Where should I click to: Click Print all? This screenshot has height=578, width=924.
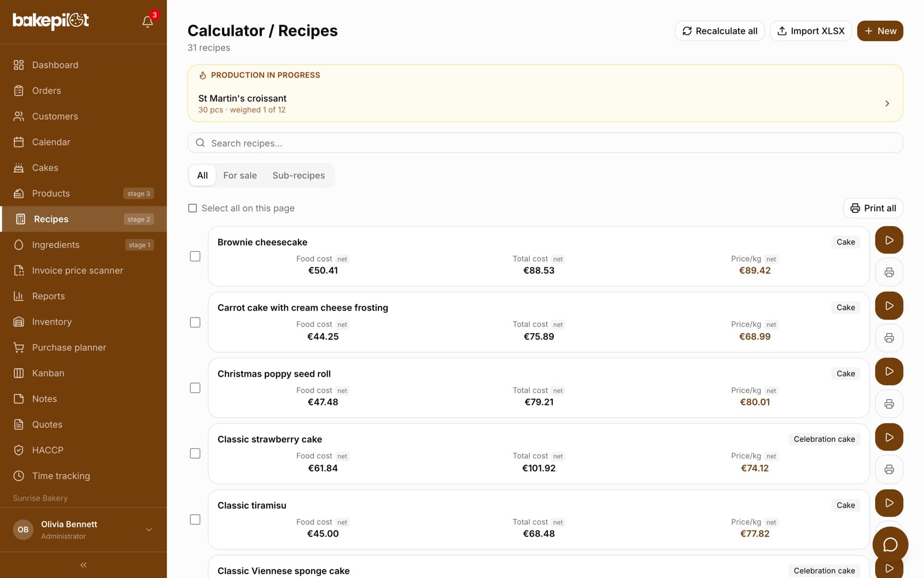[873, 208]
